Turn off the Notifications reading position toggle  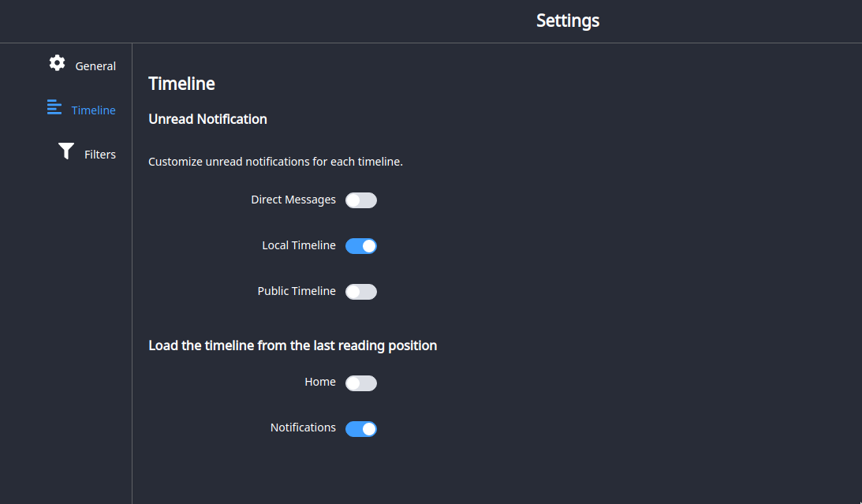click(x=361, y=428)
